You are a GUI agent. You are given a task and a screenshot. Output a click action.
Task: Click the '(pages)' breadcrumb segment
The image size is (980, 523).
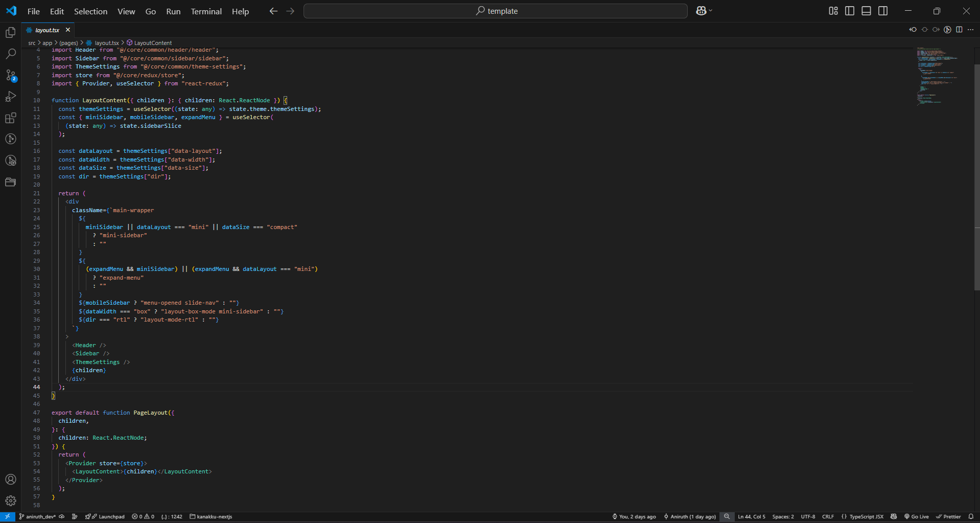[x=68, y=43]
